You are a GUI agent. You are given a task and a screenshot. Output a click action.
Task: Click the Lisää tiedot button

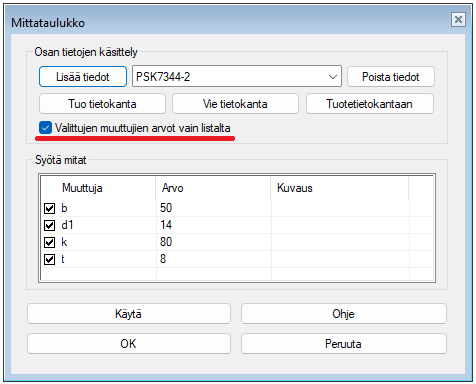coord(83,77)
